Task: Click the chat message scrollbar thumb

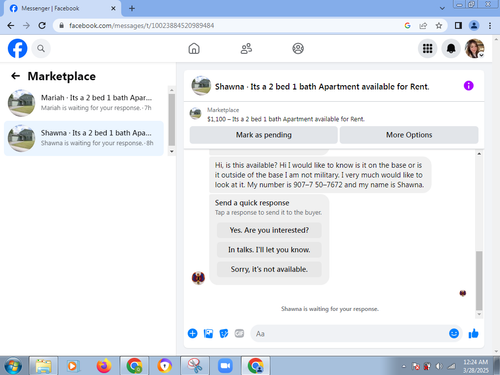Action: (x=479, y=281)
